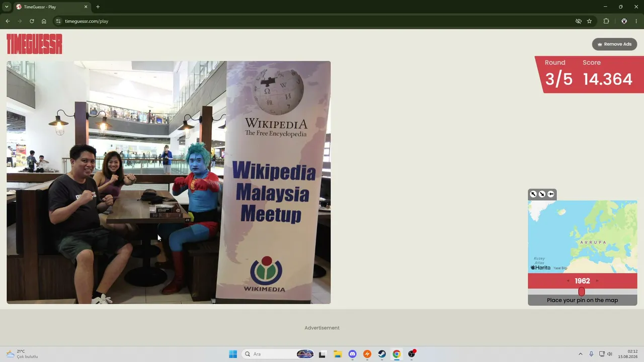Viewport: 644px width, 362px height.
Task: Open a new browser tab
Action: coord(98,7)
